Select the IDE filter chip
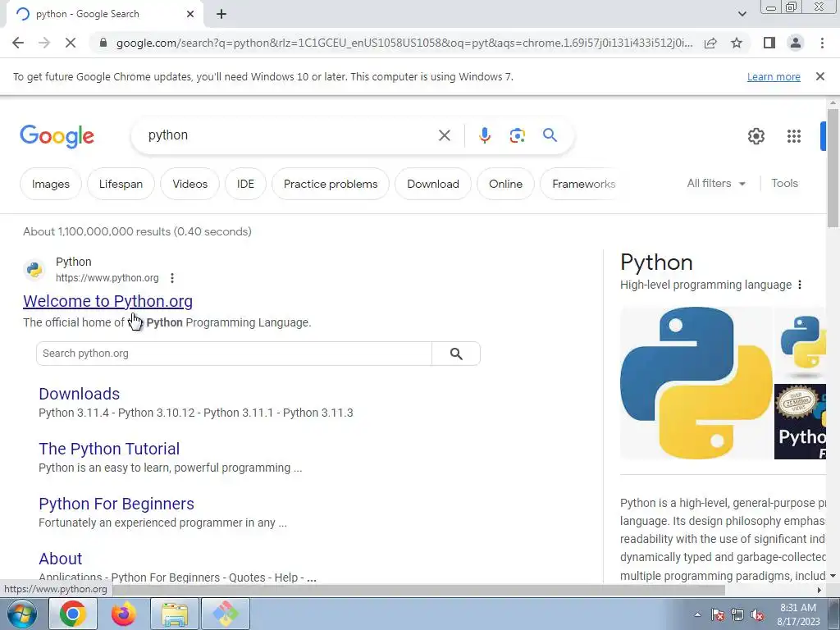Viewport: 840px width, 630px height. (x=245, y=184)
